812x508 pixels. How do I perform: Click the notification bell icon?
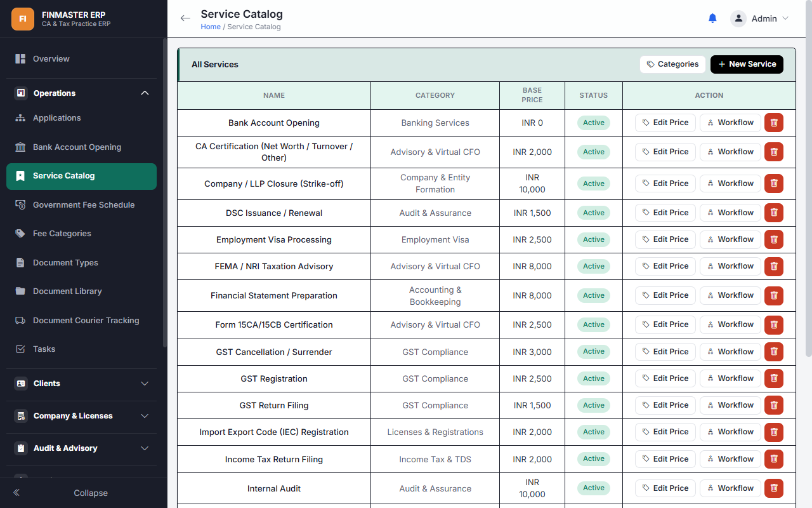(x=712, y=18)
